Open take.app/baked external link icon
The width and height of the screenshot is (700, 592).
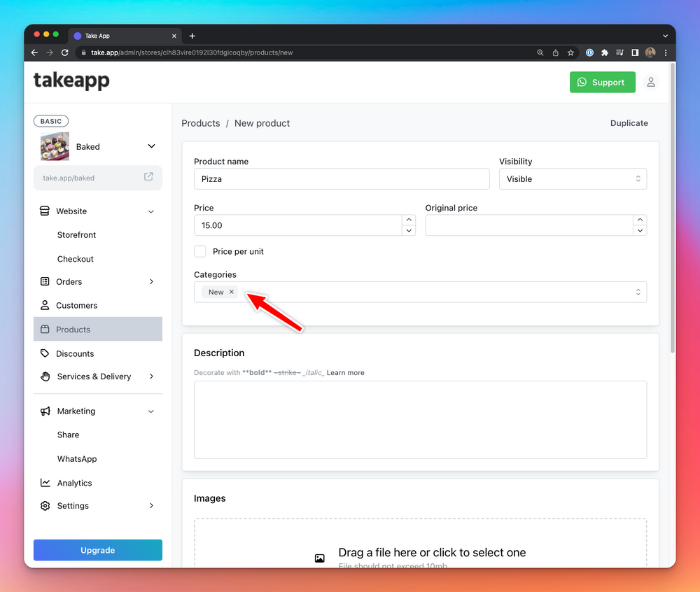coord(148,176)
